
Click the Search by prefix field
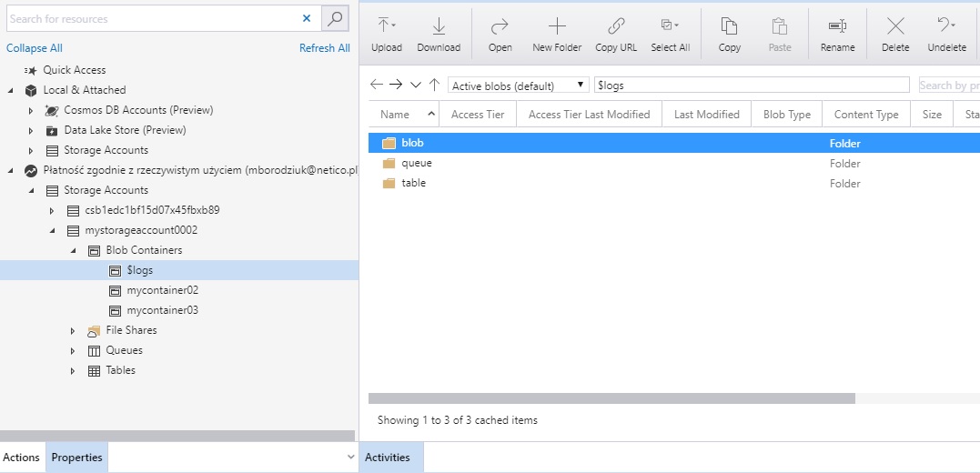[x=949, y=86]
